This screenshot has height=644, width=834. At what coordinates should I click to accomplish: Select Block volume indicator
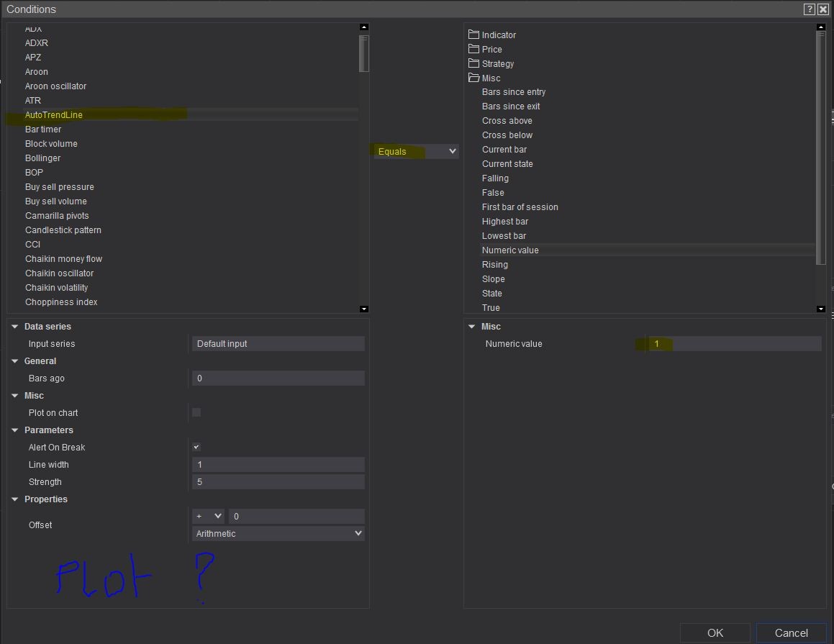[x=51, y=144]
